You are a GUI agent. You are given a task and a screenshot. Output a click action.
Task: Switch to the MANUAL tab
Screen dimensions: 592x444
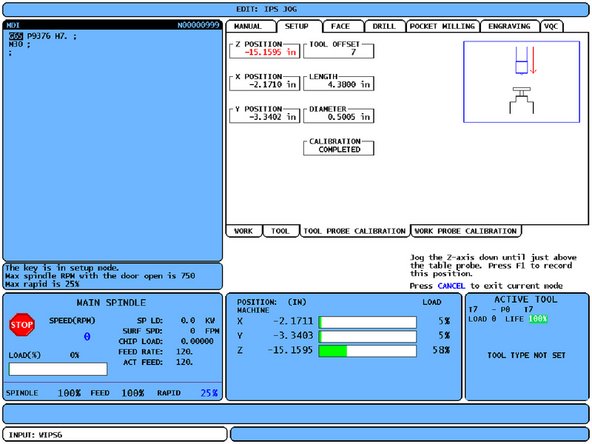(x=251, y=26)
